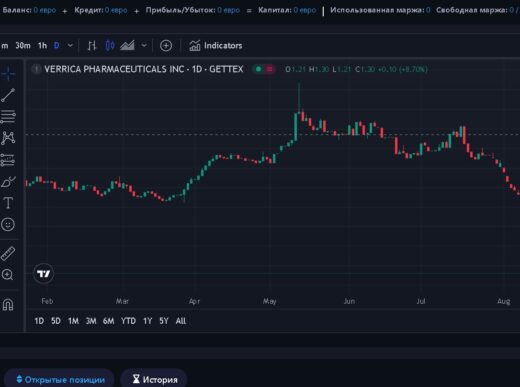Click the Свободная маржа label
520x387 pixels.
coord(471,10)
